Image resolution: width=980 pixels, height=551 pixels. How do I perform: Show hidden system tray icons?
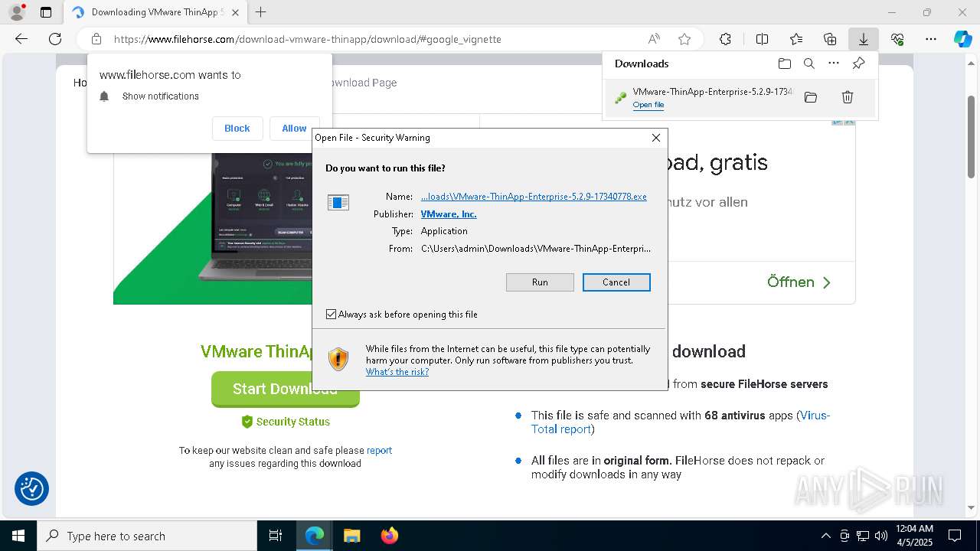825,536
